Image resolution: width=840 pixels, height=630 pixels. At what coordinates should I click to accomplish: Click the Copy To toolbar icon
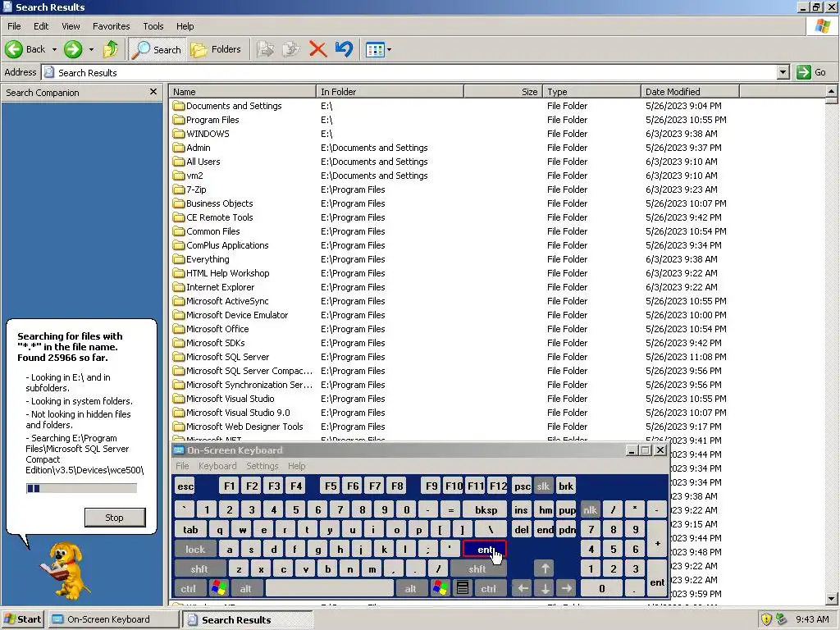click(291, 49)
